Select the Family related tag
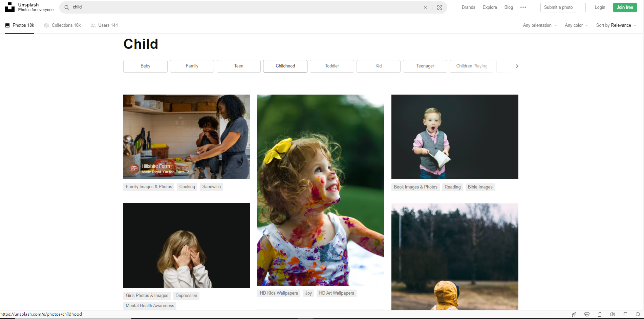This screenshot has height=319, width=644. click(x=192, y=66)
